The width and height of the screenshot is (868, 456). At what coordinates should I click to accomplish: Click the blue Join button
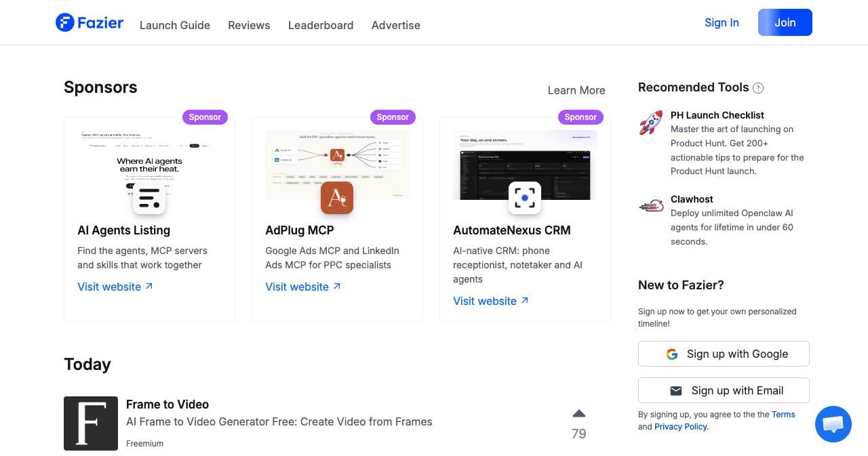click(x=785, y=22)
